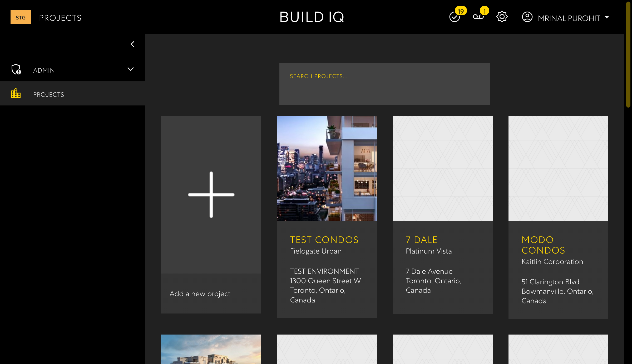Focus the Search Projects input field

pos(384,84)
